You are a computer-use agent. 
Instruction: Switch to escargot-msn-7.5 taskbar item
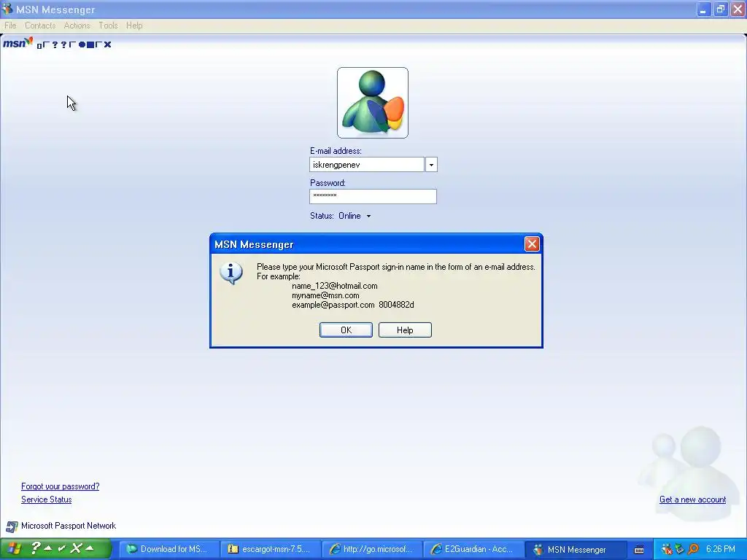click(269, 549)
